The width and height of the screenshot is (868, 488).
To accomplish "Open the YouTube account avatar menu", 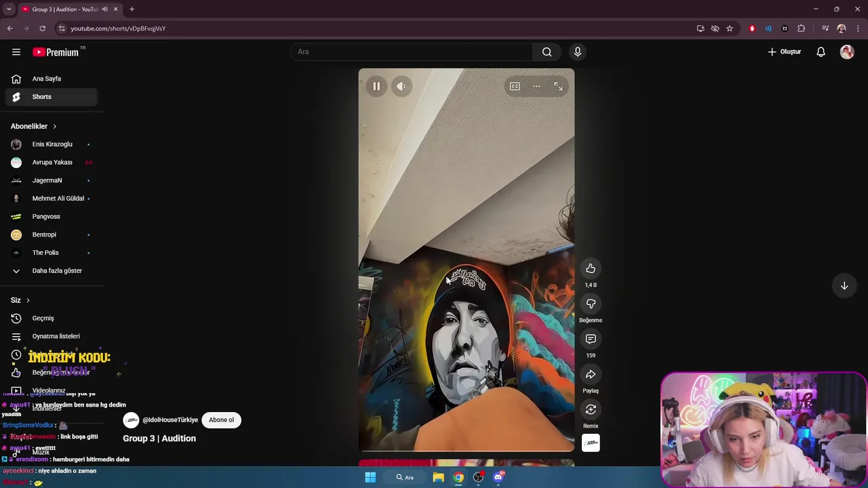I will point(847,52).
